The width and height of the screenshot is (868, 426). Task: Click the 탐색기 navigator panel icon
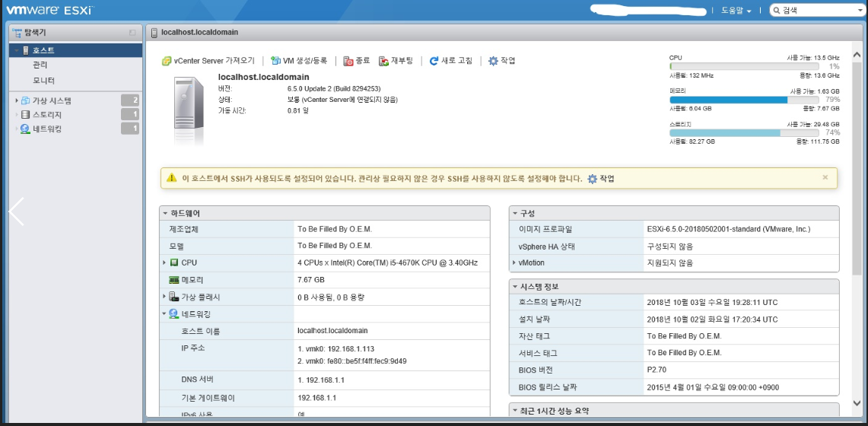tap(17, 33)
